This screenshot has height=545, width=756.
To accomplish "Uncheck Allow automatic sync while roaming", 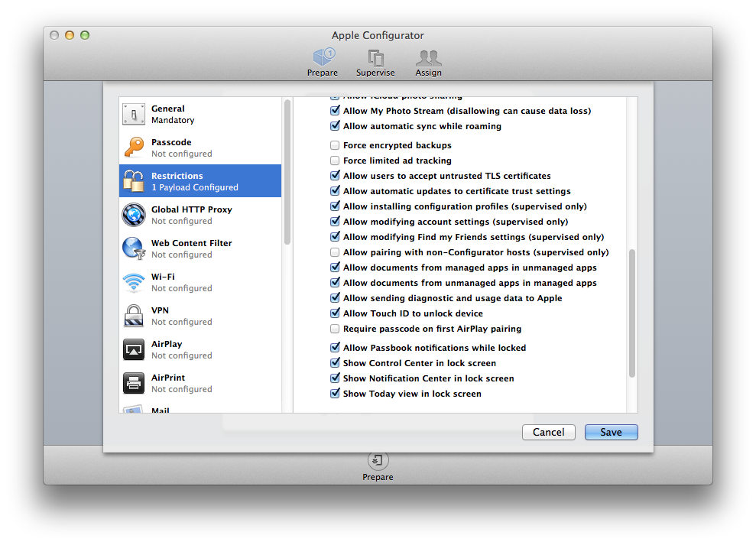I will (x=335, y=126).
